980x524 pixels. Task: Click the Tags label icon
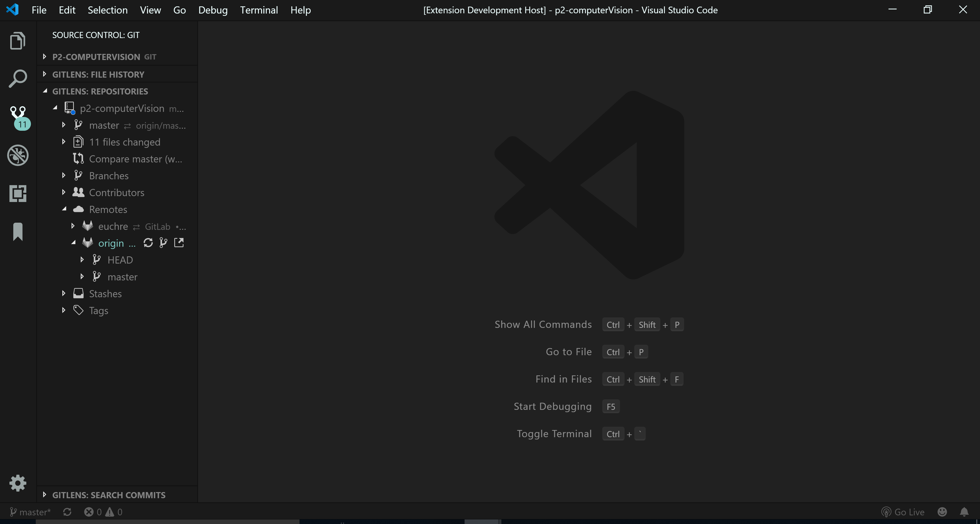[78, 310]
